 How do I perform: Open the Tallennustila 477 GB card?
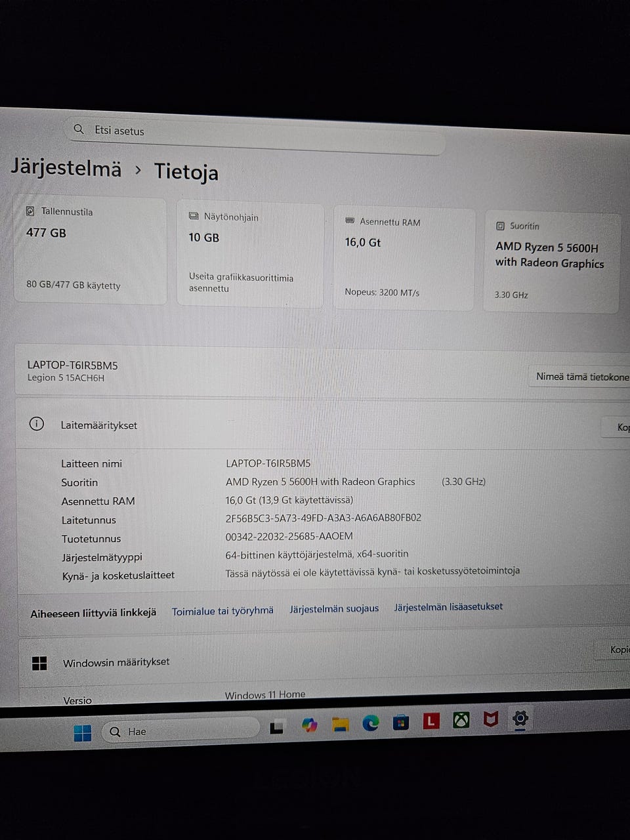tap(90, 251)
